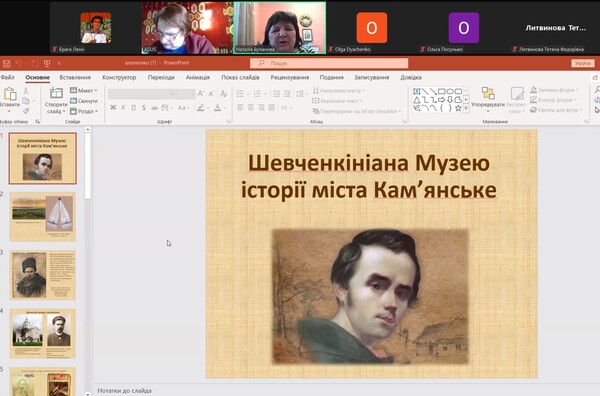Pick the font color A swatch
600x396 pixels.
pyautogui.click(x=218, y=108)
